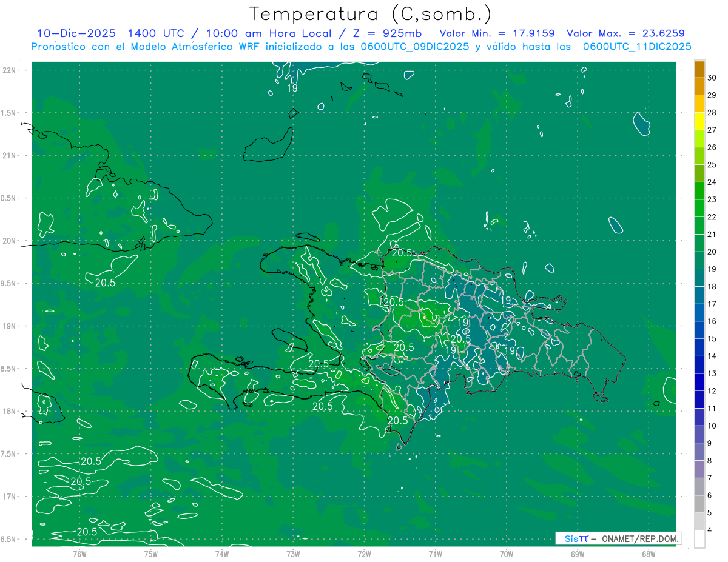Select the valid-until stamp 0600UTC_11DIC2025
This screenshot has width=728, height=562.
tap(637, 47)
